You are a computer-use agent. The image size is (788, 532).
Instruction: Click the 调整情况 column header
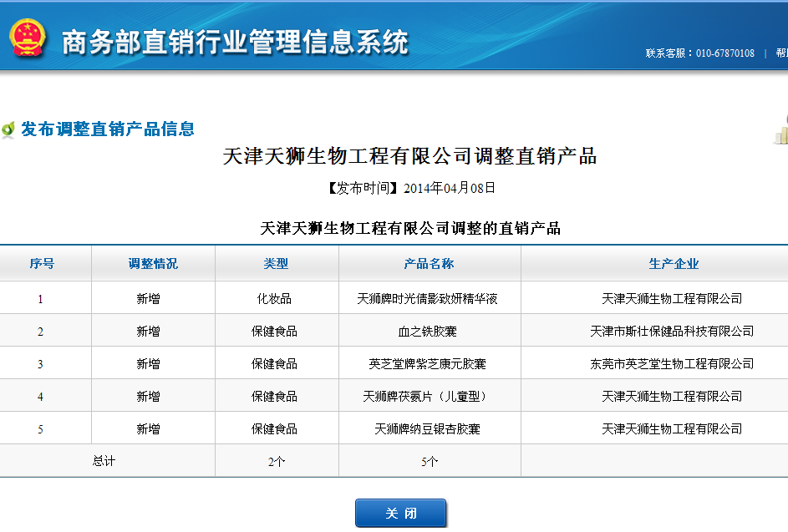coord(153,264)
